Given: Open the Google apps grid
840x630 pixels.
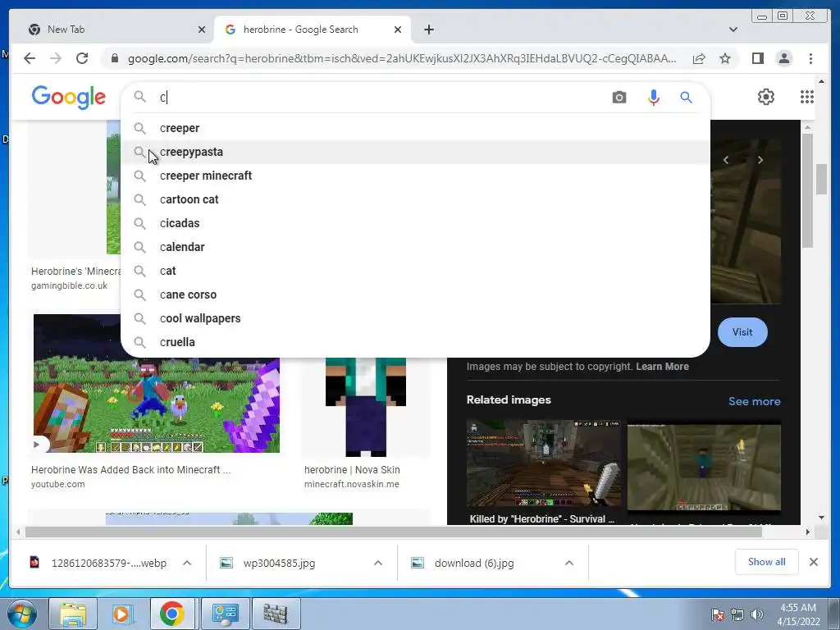Looking at the screenshot, I should click(x=807, y=97).
